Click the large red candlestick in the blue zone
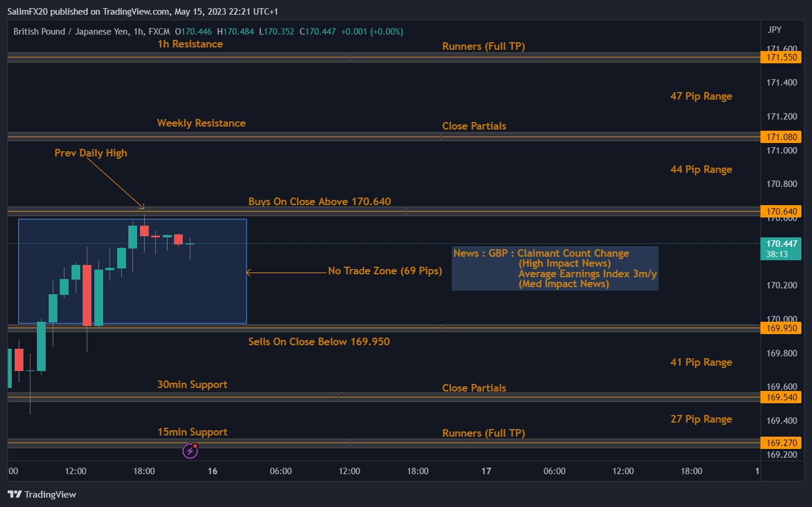This screenshot has width=812, height=507. (x=87, y=295)
